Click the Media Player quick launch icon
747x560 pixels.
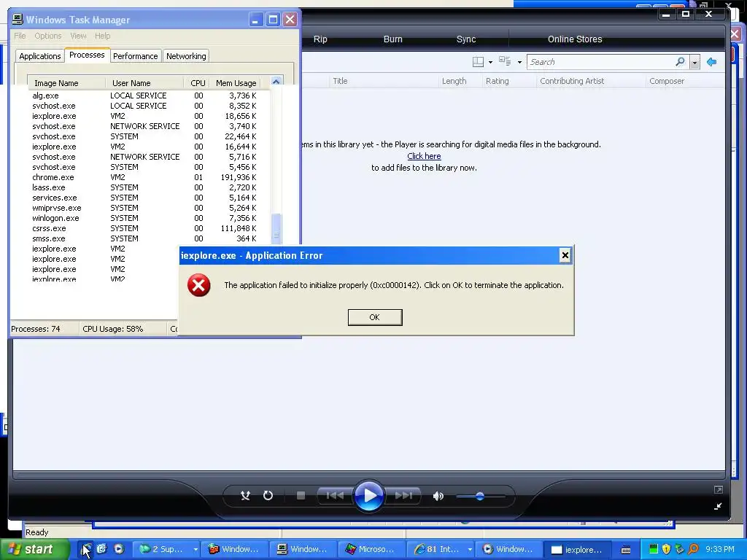point(119,549)
